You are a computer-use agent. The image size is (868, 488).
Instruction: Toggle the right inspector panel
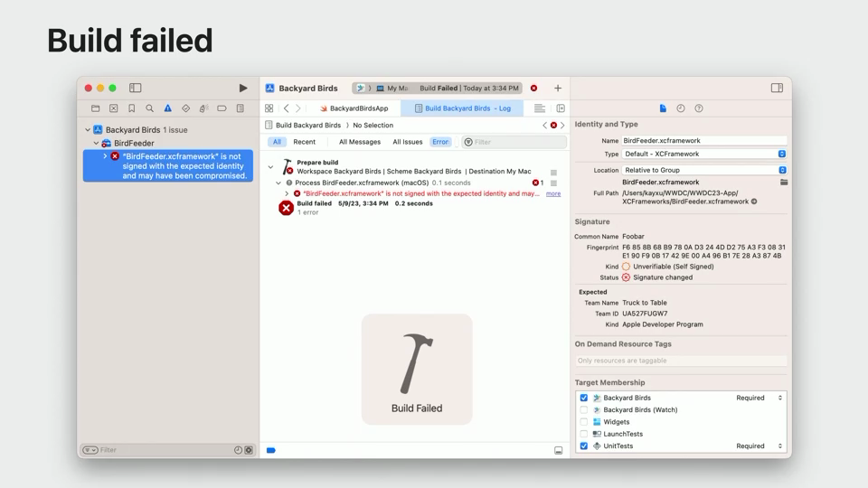(777, 89)
